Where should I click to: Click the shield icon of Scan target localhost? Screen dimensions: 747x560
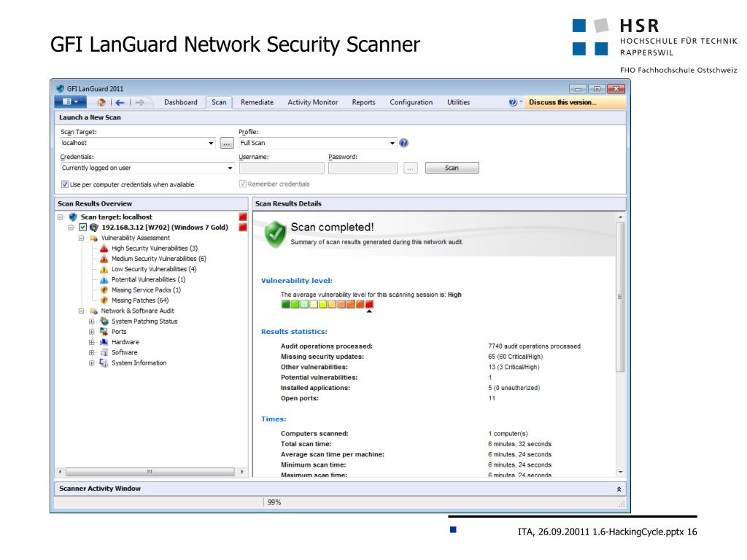73,217
